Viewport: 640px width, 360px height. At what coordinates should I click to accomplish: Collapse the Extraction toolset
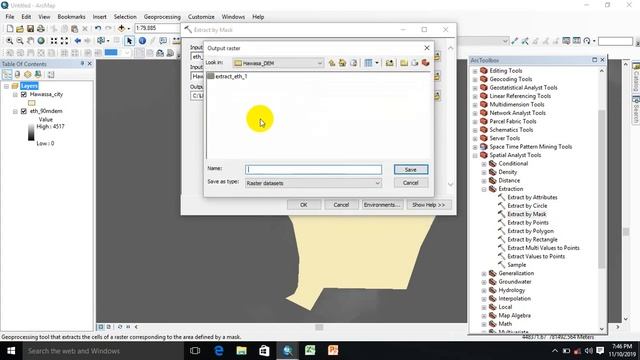point(484,189)
